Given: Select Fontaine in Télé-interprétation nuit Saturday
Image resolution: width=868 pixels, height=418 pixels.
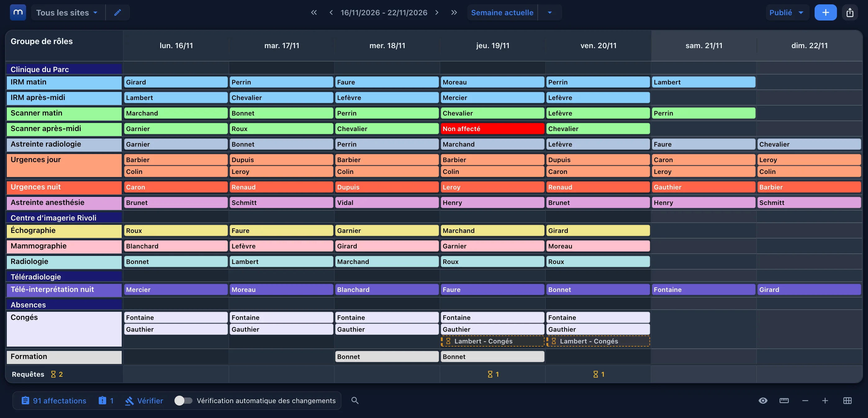Looking at the screenshot, I should (x=703, y=289).
